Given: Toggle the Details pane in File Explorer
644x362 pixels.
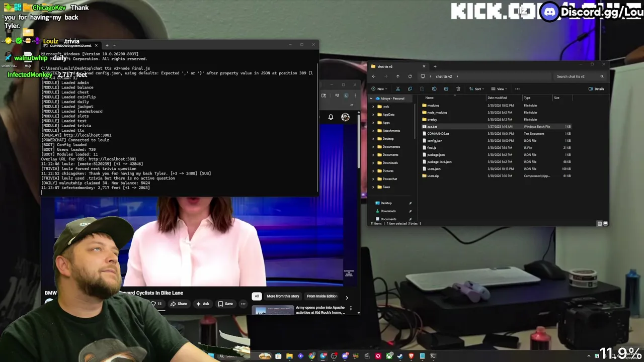Looking at the screenshot, I should pos(596,89).
